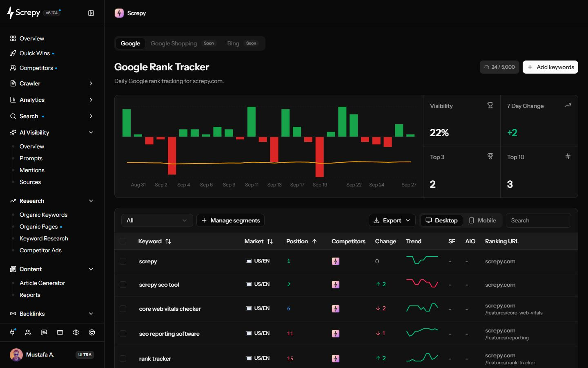Image resolution: width=588 pixels, height=368 pixels.
Task: Click Mustafa A. profile avatar
Action: (16, 355)
